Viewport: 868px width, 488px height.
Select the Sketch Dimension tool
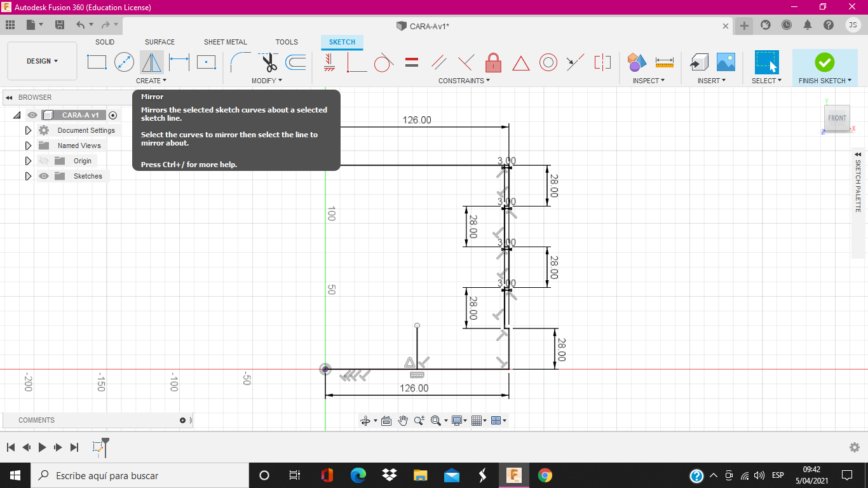(x=179, y=62)
